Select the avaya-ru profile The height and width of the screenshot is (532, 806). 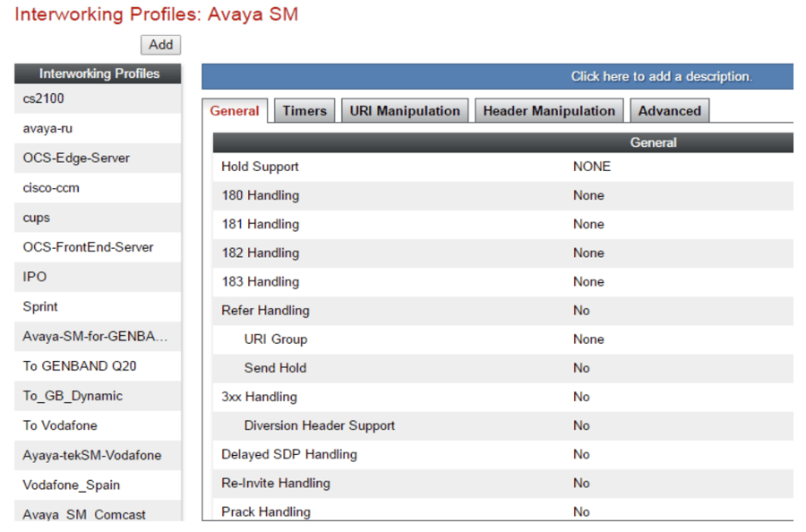pyautogui.click(x=98, y=128)
